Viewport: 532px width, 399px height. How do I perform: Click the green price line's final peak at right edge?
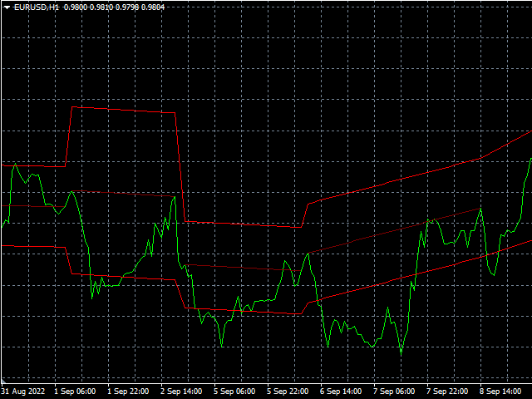pyautogui.click(x=530, y=158)
